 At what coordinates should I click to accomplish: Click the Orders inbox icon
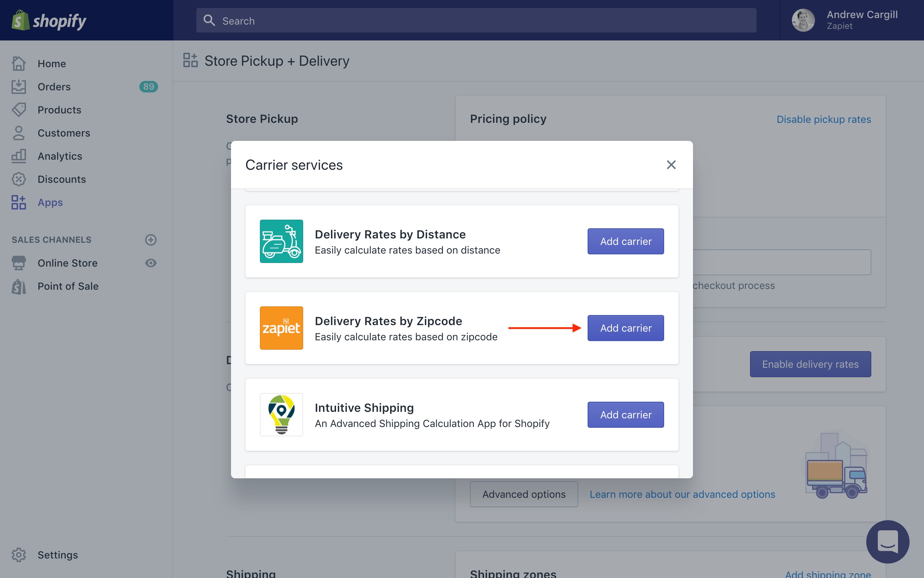[x=19, y=87]
